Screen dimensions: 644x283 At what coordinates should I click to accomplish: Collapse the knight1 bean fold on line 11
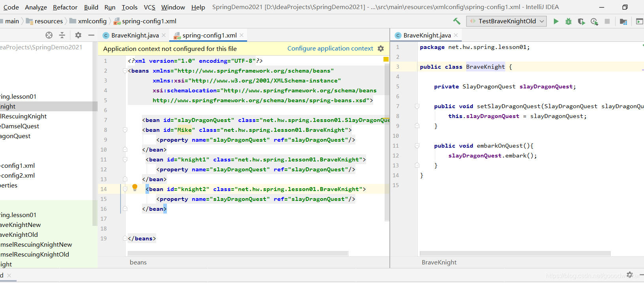pos(125,159)
